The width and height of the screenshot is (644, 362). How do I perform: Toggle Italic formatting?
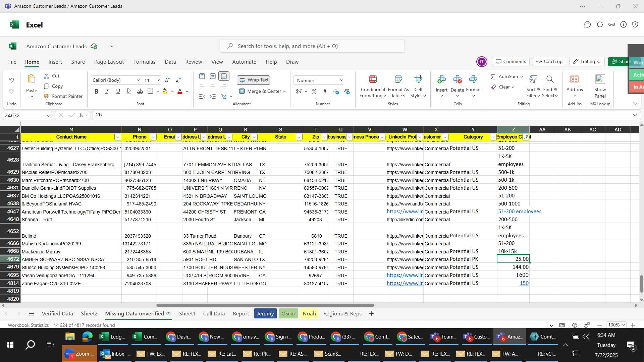point(107,91)
